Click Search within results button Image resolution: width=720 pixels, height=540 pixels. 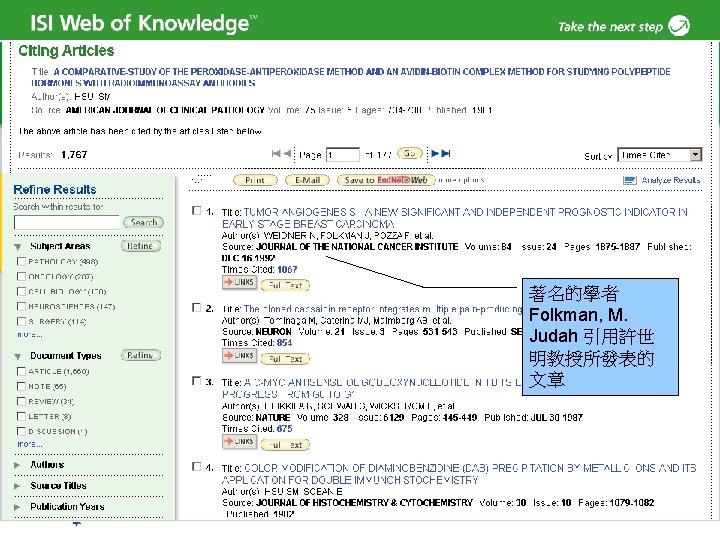point(143,222)
